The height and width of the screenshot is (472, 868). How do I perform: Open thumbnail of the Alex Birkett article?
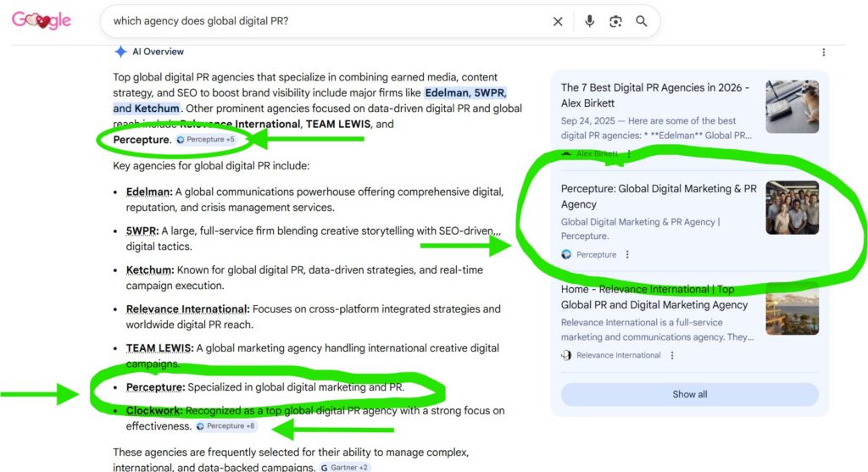[x=793, y=107]
